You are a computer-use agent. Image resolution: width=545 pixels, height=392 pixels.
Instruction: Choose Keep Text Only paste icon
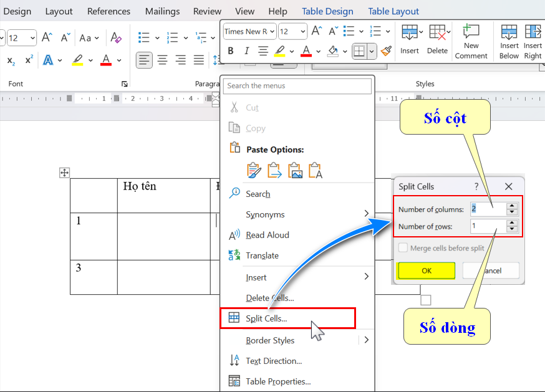click(315, 170)
